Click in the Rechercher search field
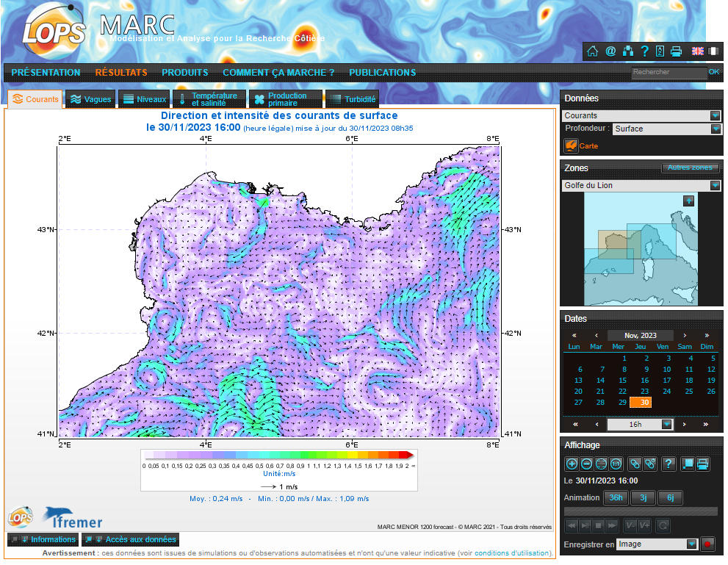728x565 pixels. (668, 73)
